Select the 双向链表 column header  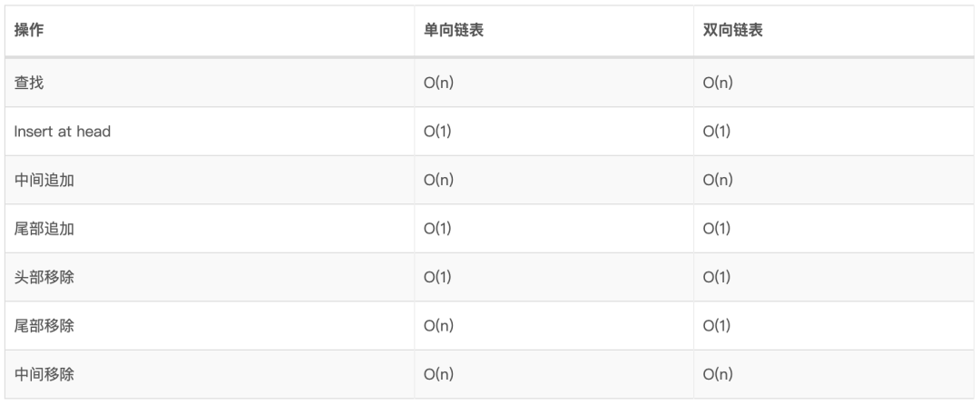tap(732, 31)
